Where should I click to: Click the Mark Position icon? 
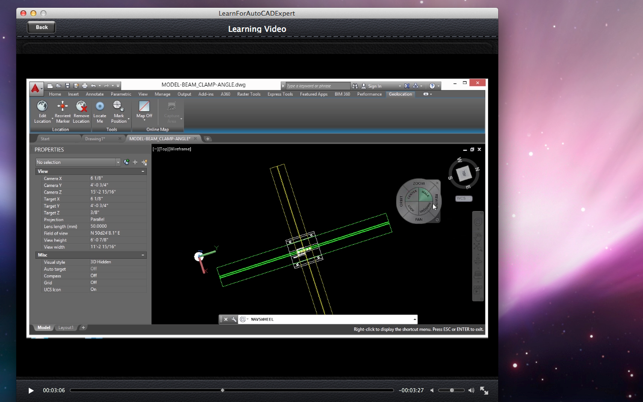coord(119,106)
